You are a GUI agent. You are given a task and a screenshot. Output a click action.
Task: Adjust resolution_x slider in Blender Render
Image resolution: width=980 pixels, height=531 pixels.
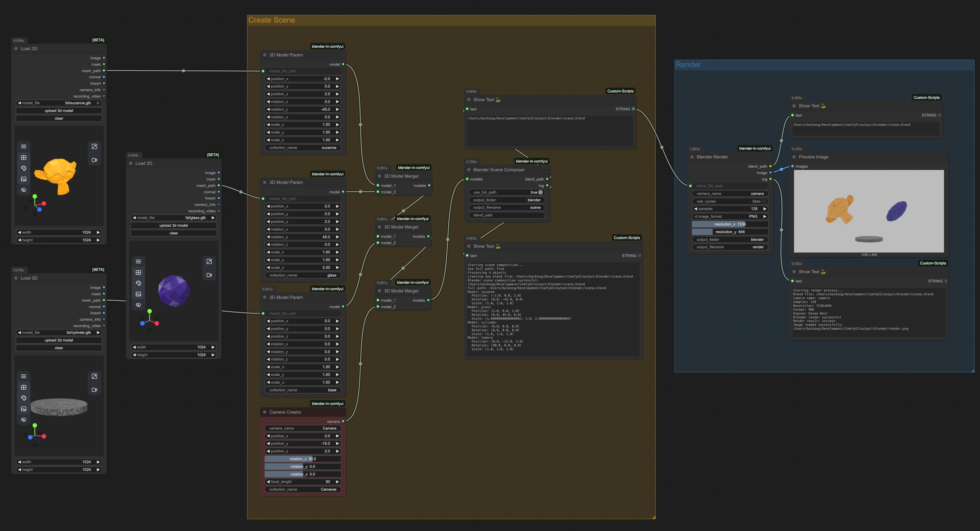click(x=730, y=224)
